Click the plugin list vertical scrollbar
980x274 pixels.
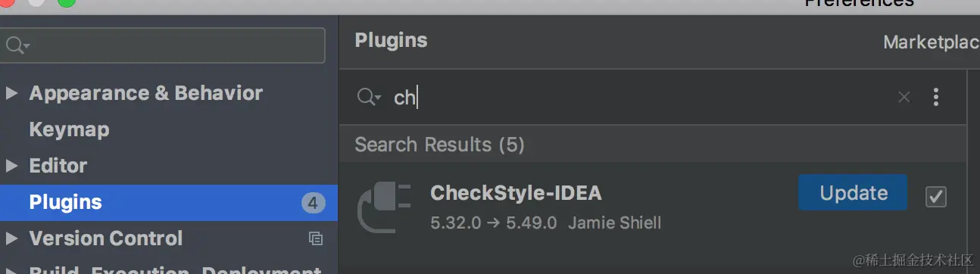click(972, 170)
